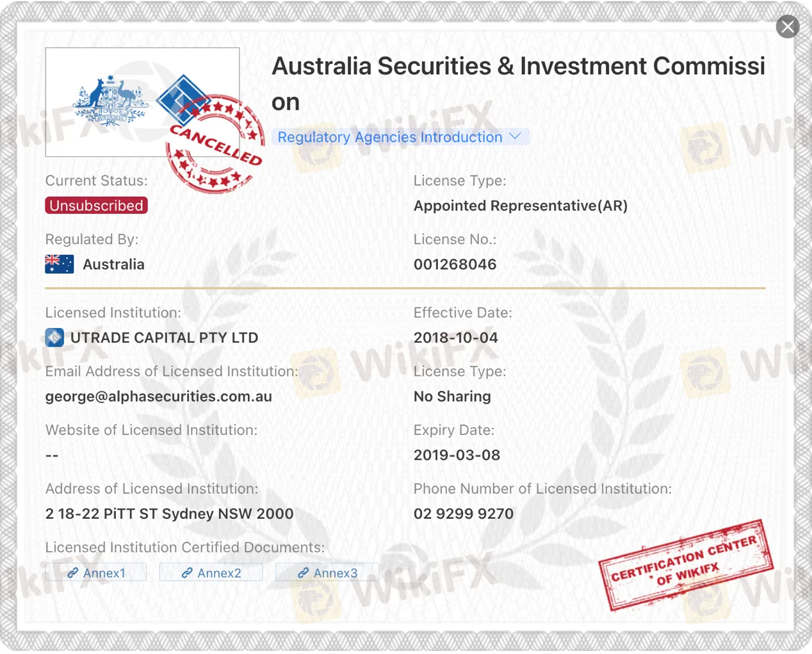The width and height of the screenshot is (812, 654).
Task: Click the UTRADE CAPITAL PTY LTD institution name
Action: [x=165, y=338]
